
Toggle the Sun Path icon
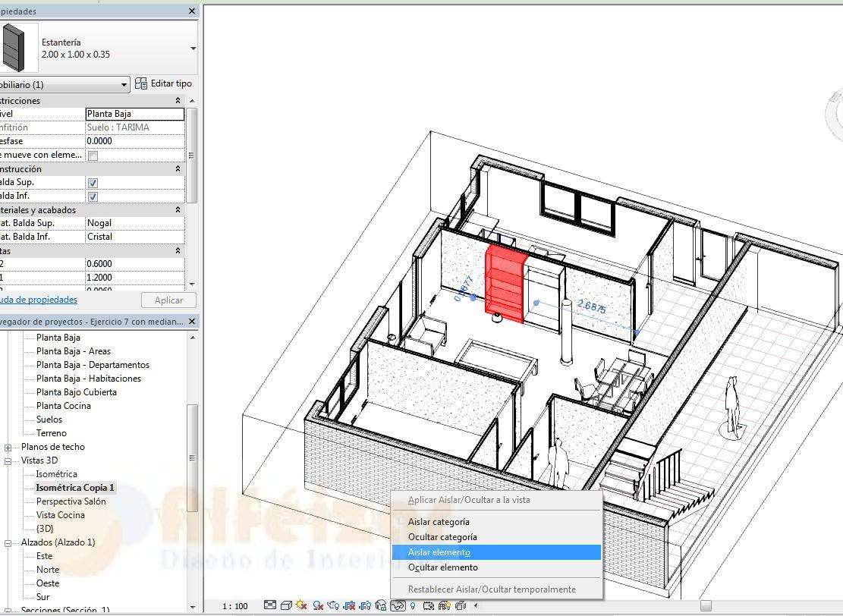point(302,605)
